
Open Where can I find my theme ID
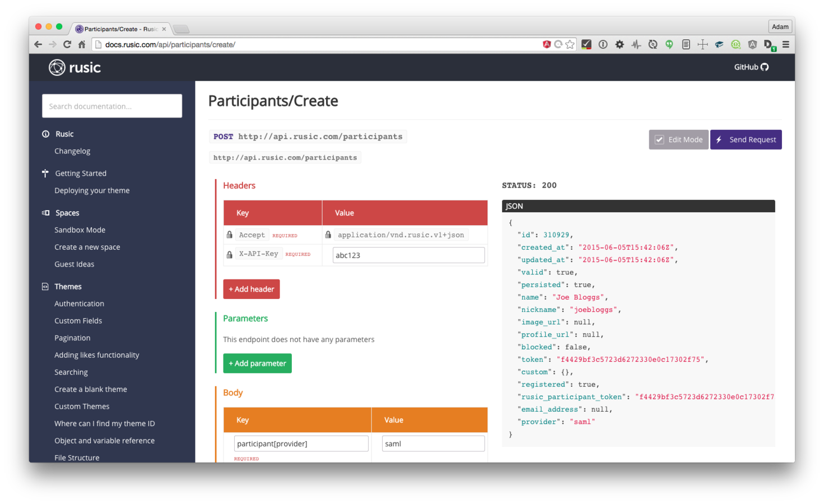[x=104, y=423]
